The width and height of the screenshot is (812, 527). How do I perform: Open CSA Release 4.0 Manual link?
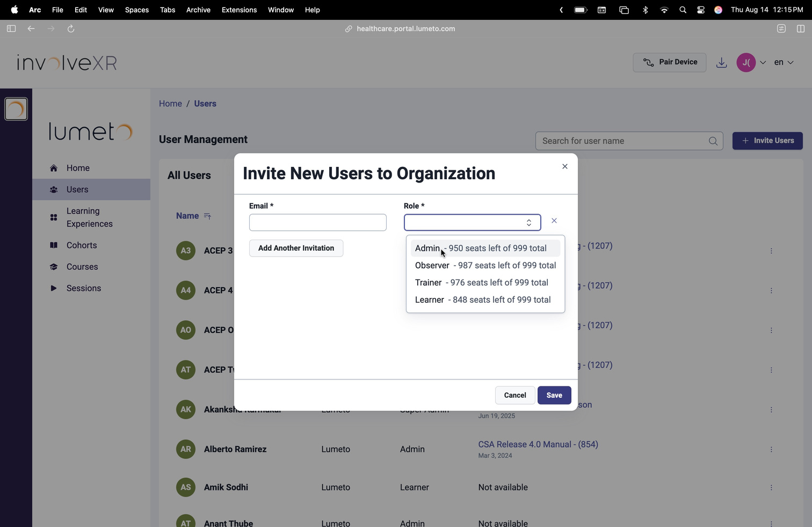(538, 444)
